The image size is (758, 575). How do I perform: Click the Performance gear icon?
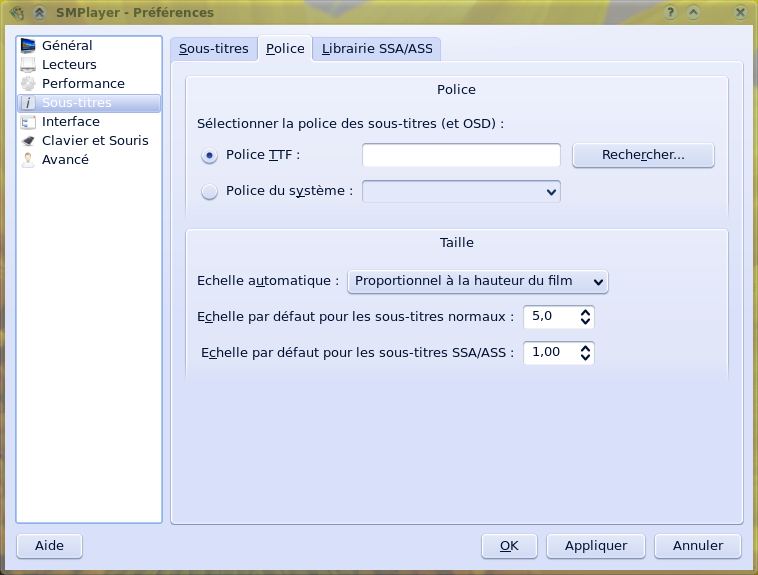(x=28, y=84)
